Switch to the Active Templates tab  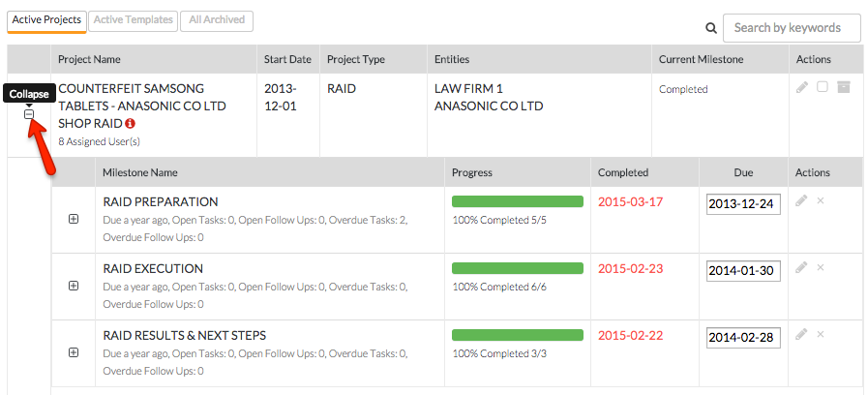[134, 19]
